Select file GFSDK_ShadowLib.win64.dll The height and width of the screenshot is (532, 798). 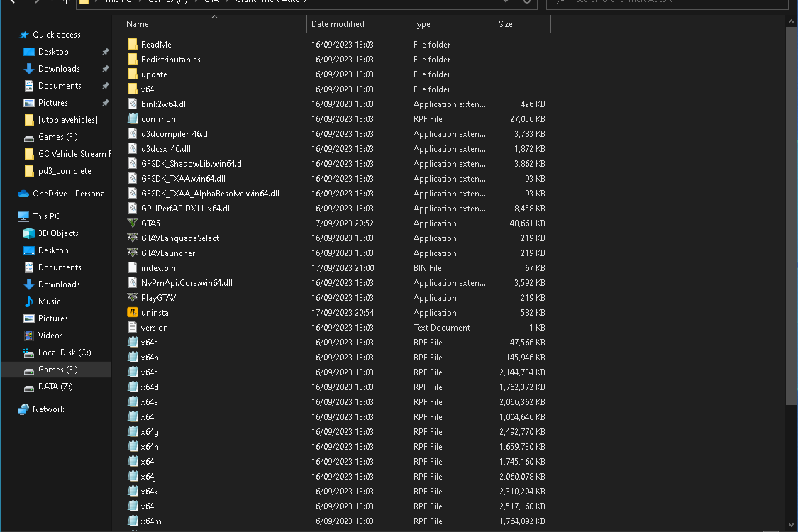click(194, 163)
